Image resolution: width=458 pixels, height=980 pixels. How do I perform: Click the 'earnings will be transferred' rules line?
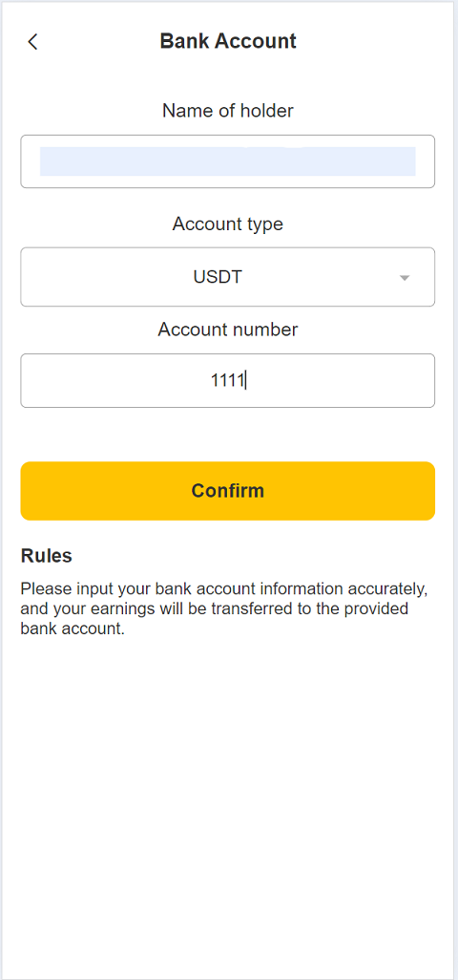[215, 608]
